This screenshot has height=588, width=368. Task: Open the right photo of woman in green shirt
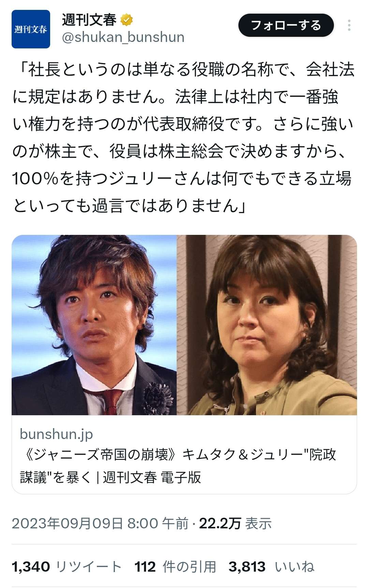pos(267,325)
